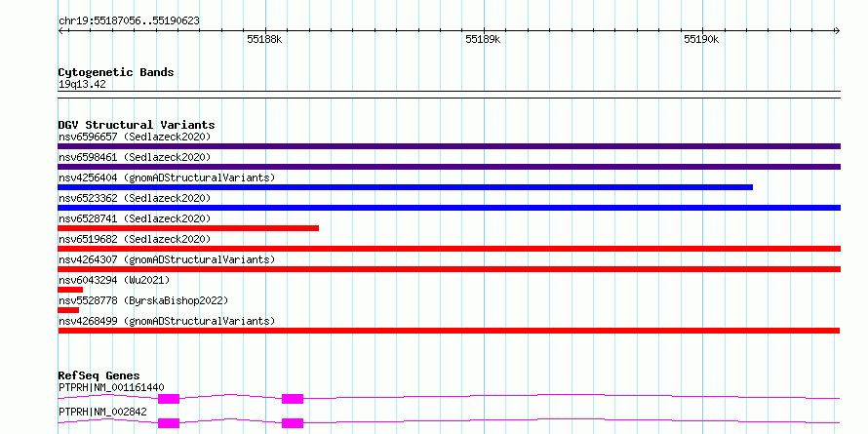Image resolution: width=868 pixels, height=434 pixels.
Task: Select the blue bar for nsv6523362
Action: pos(449,208)
